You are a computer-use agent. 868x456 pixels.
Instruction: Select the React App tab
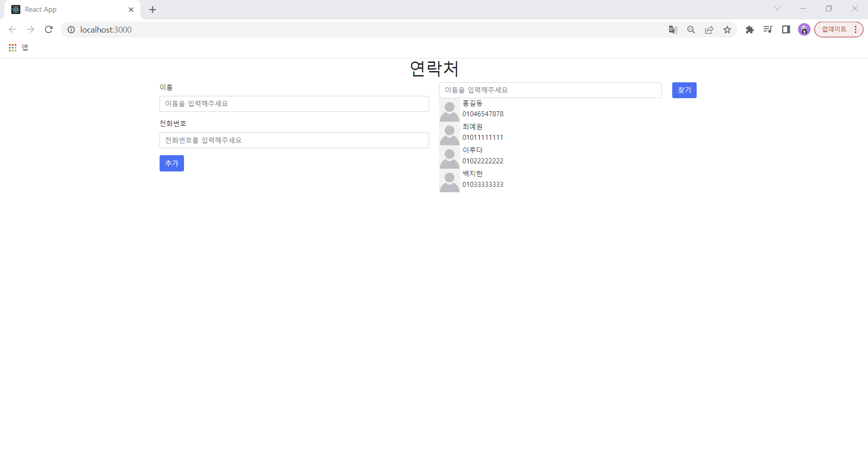pos(72,9)
